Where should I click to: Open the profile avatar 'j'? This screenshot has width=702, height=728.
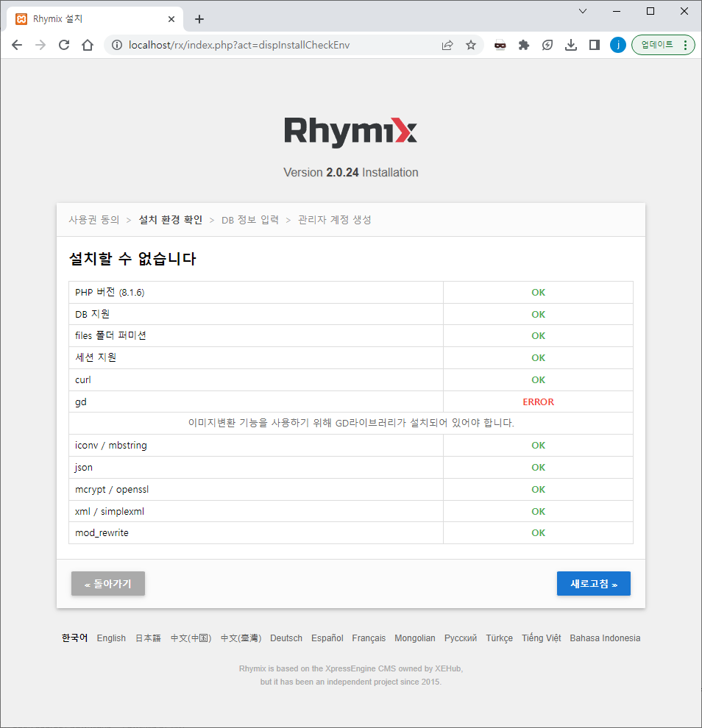[618, 45]
